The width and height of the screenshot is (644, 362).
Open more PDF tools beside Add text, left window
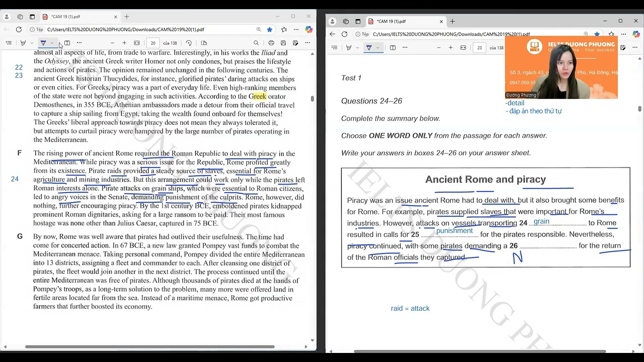pos(79,43)
